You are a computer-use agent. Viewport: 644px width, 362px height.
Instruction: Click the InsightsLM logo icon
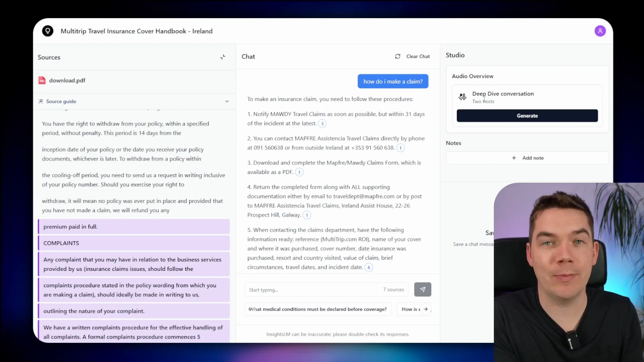coord(48,31)
